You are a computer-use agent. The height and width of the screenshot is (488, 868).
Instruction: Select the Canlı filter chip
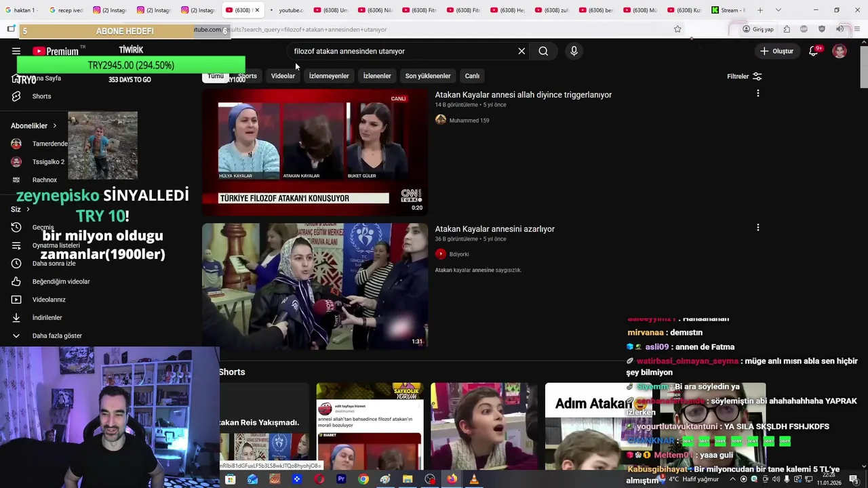coord(472,76)
